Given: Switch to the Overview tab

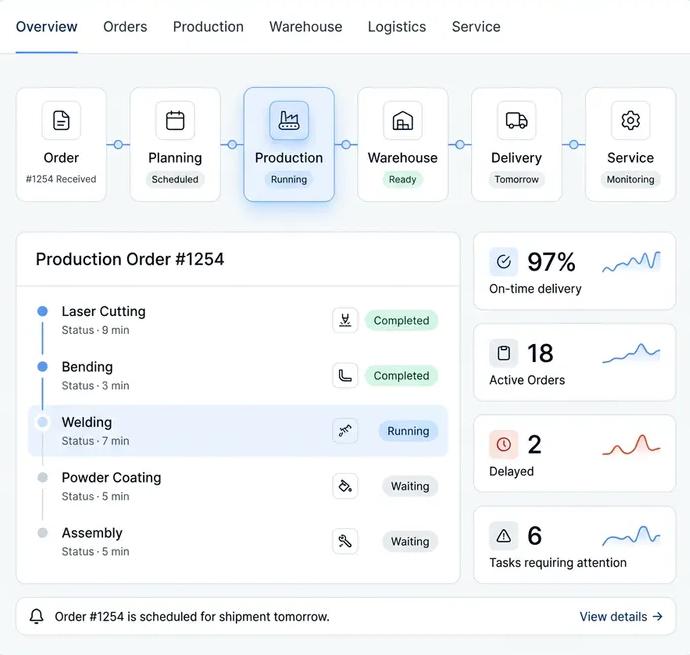Looking at the screenshot, I should pyautogui.click(x=47, y=27).
